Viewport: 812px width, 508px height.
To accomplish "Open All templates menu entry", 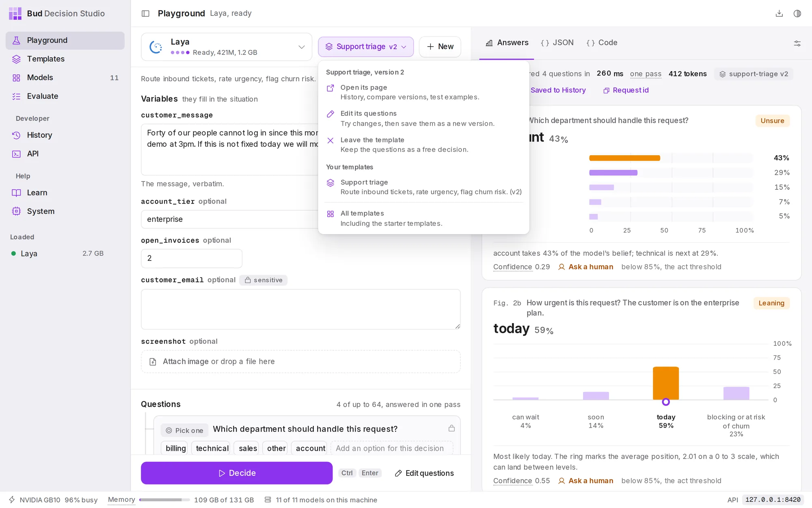I will [423, 218].
